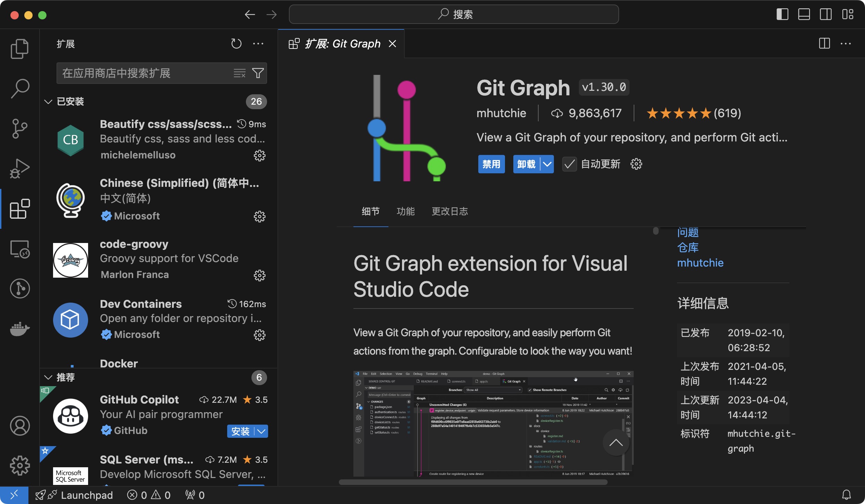Screen dimensions: 865x504
Task: Open the Run and Debug view
Action: tap(20, 168)
